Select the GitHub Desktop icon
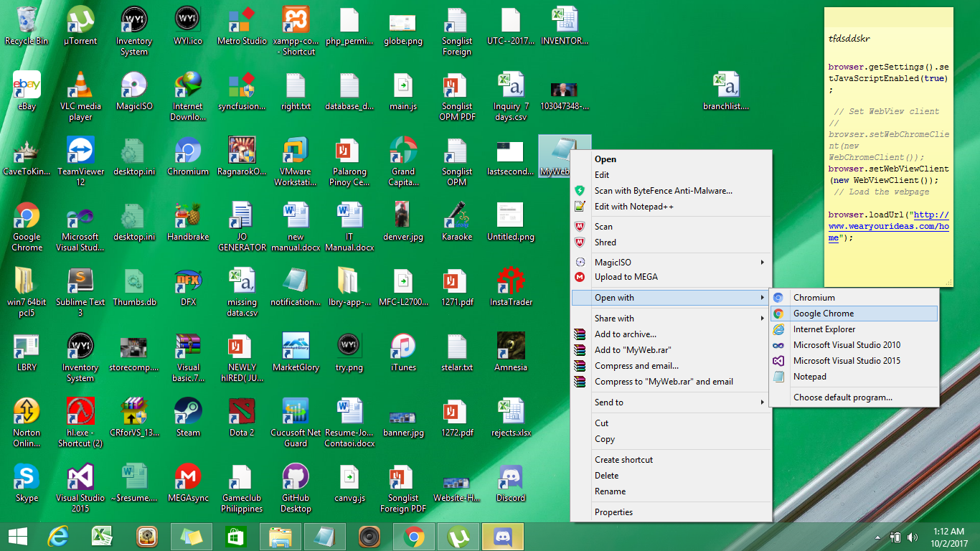Image resolution: width=980 pixels, height=551 pixels. tap(296, 488)
